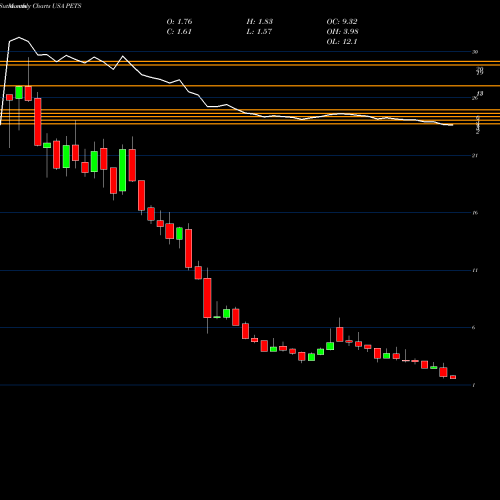This screenshot has height=500, width=500.
Task: Click the 'C: 1.61' close value
Action: pos(179,32)
